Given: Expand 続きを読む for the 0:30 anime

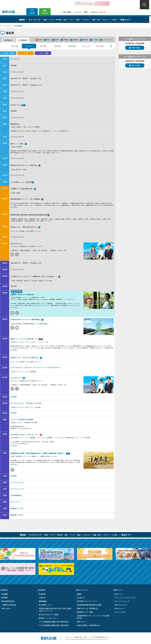Looking at the screenshot, I should point(14,446).
